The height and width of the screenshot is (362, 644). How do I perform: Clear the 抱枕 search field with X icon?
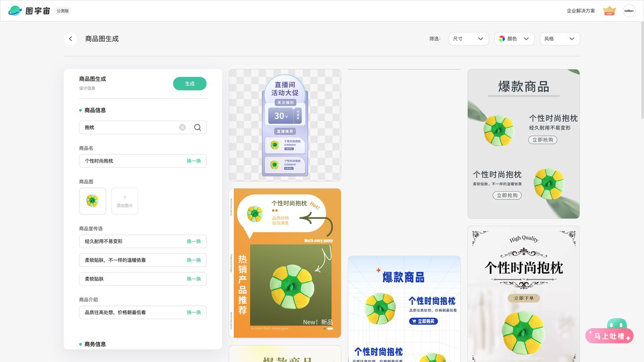pos(182,127)
